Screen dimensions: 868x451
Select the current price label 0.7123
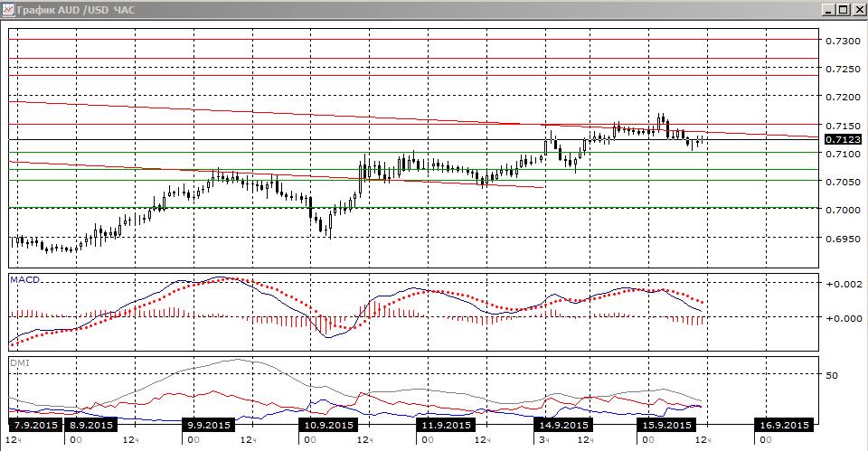click(843, 139)
